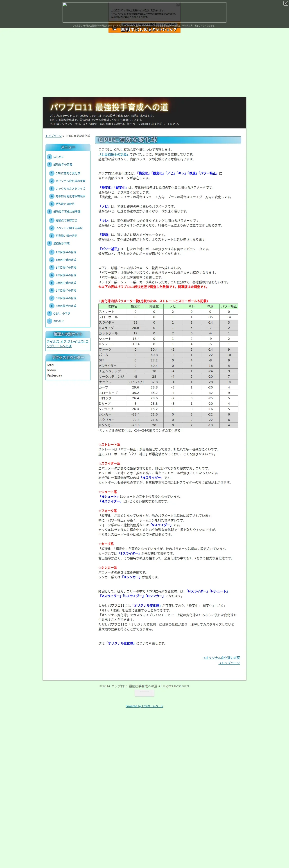
Task: Click the bullet icon beside CPUに有効な変化球
Action: pyautogui.click(x=52, y=173)
